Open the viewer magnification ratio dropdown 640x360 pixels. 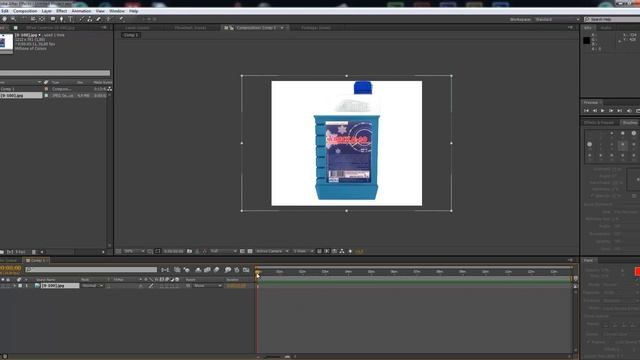click(x=134, y=251)
